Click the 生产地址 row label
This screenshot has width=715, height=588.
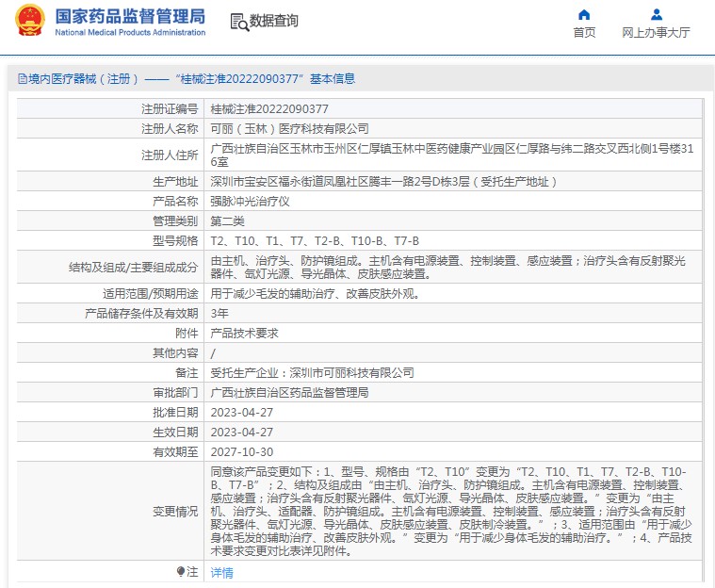coord(175,182)
